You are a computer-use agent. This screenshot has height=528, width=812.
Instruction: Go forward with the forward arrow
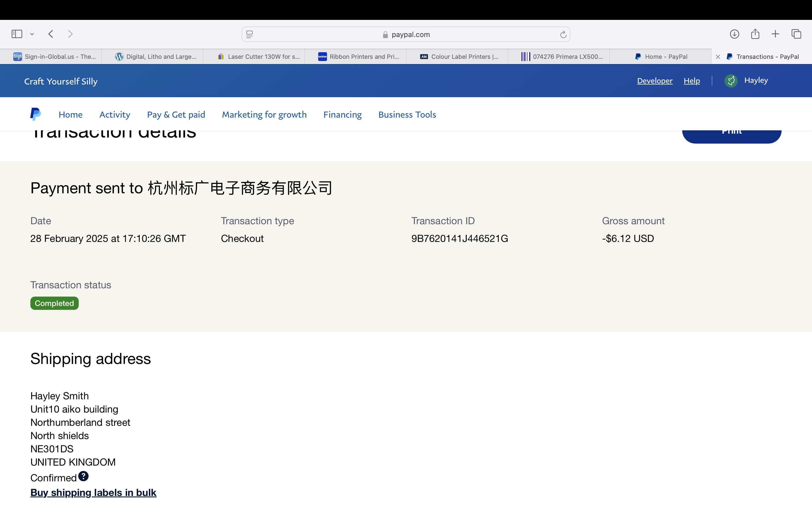point(70,34)
